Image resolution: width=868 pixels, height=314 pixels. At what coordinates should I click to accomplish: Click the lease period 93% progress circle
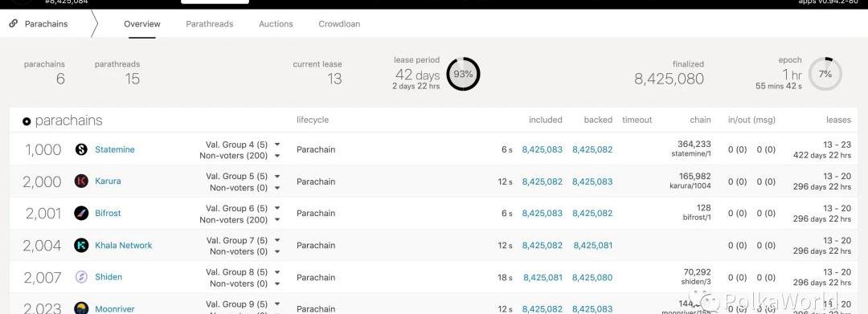click(x=464, y=74)
